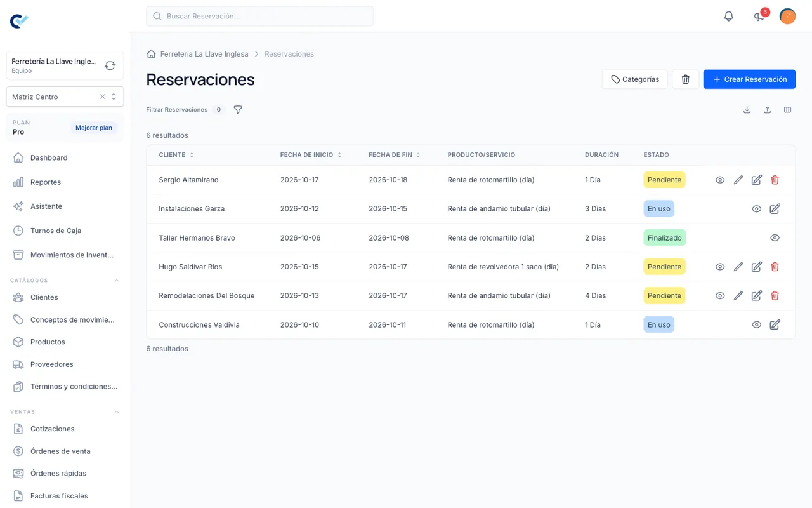Delete Sergio Altamirano reservation

(x=775, y=180)
